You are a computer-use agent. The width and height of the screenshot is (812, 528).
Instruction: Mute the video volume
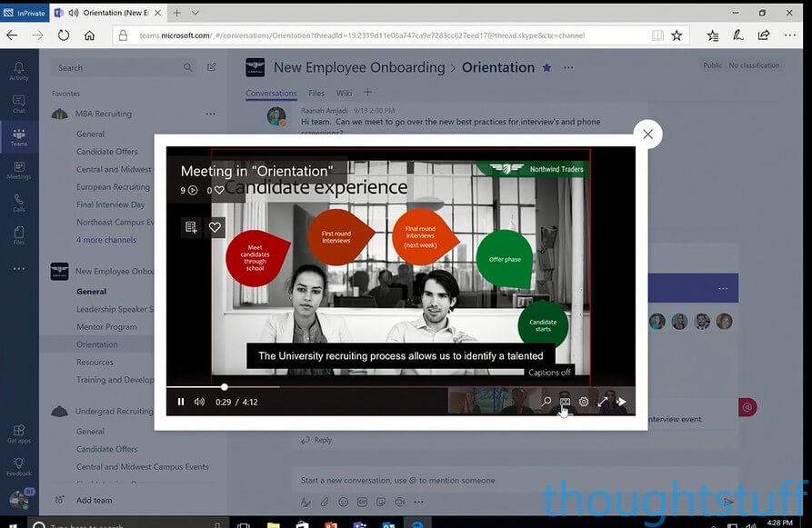click(x=199, y=402)
